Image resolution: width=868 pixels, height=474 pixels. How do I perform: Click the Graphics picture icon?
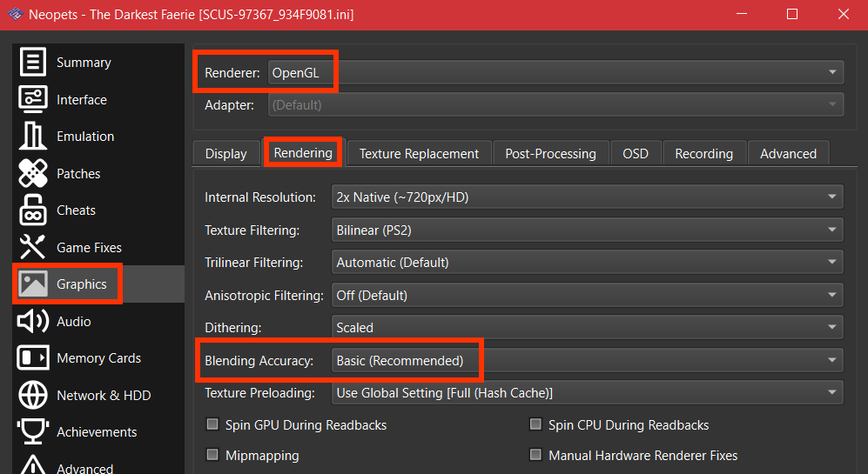pos(33,284)
